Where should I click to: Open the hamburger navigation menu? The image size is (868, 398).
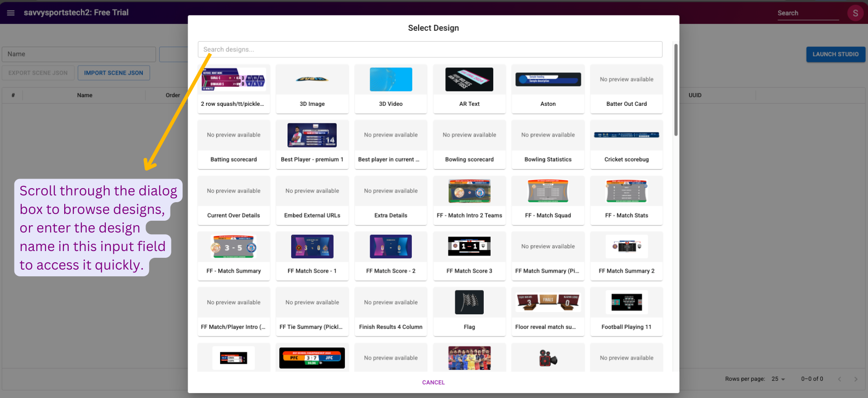coord(11,13)
